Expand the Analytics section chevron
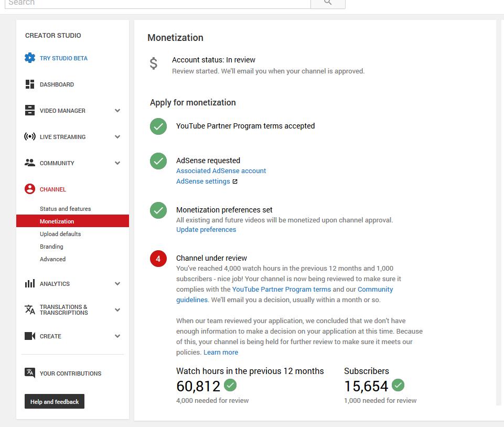 (117, 284)
